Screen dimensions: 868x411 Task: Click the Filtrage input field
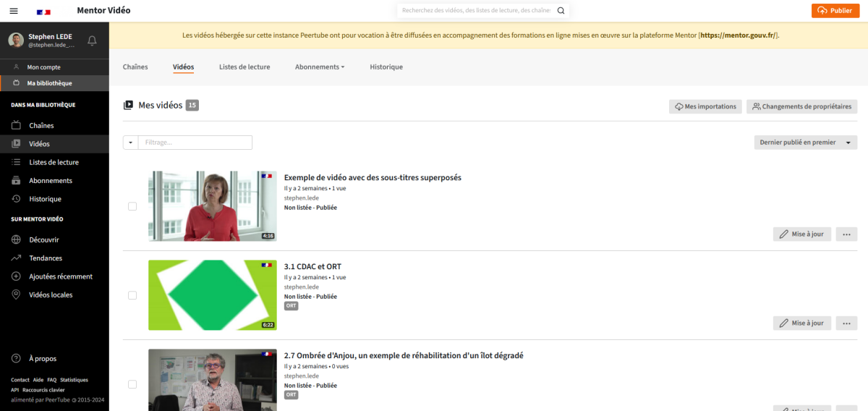pos(195,143)
